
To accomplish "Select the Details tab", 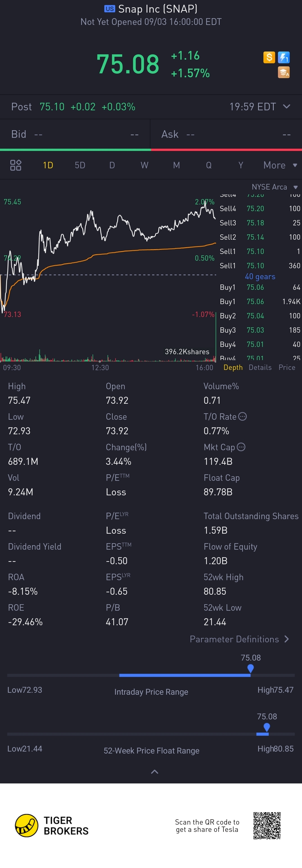I will tap(260, 367).
